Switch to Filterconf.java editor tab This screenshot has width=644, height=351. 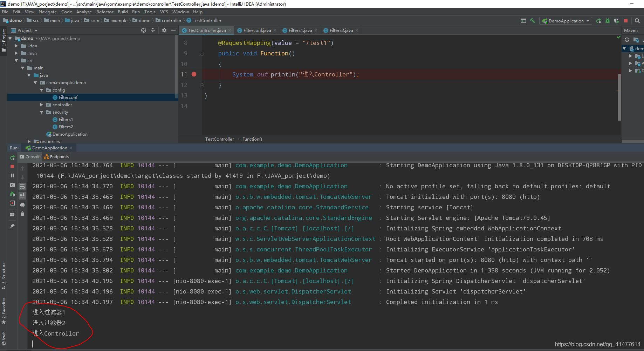pos(257,31)
